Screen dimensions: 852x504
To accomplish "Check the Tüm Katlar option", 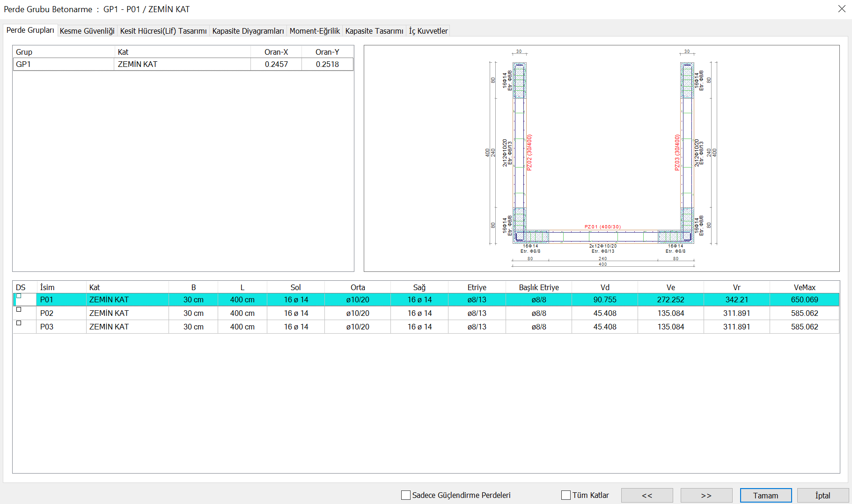I will point(566,495).
